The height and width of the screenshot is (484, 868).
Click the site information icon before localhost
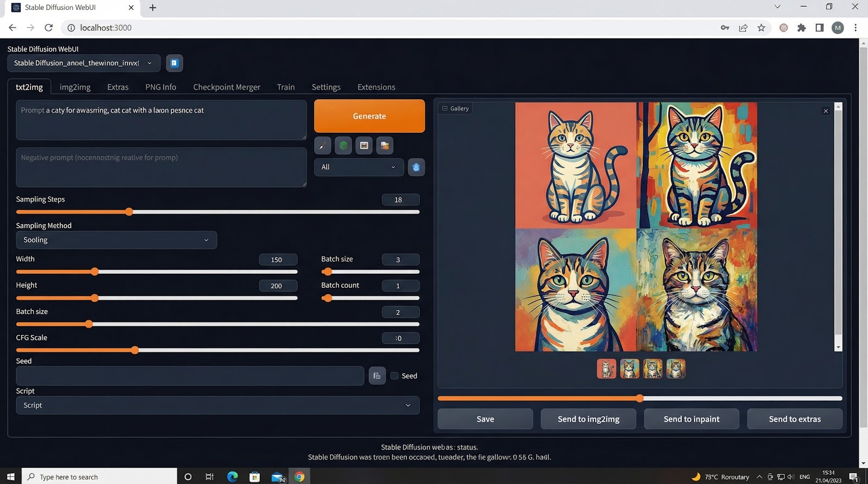(x=71, y=28)
